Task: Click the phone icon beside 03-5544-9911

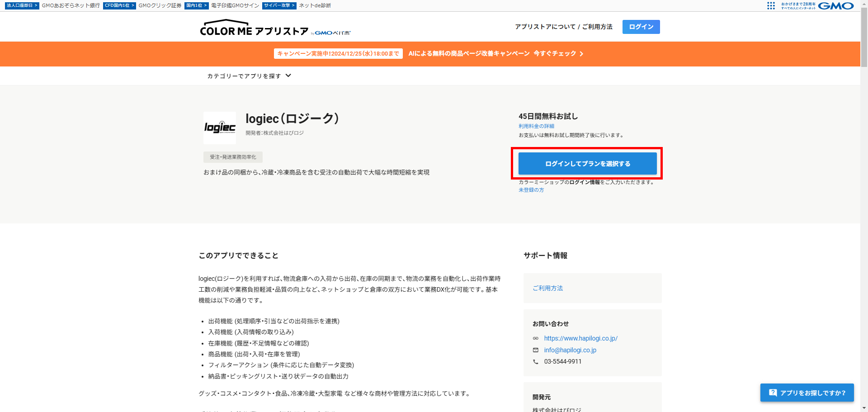Action: point(536,362)
